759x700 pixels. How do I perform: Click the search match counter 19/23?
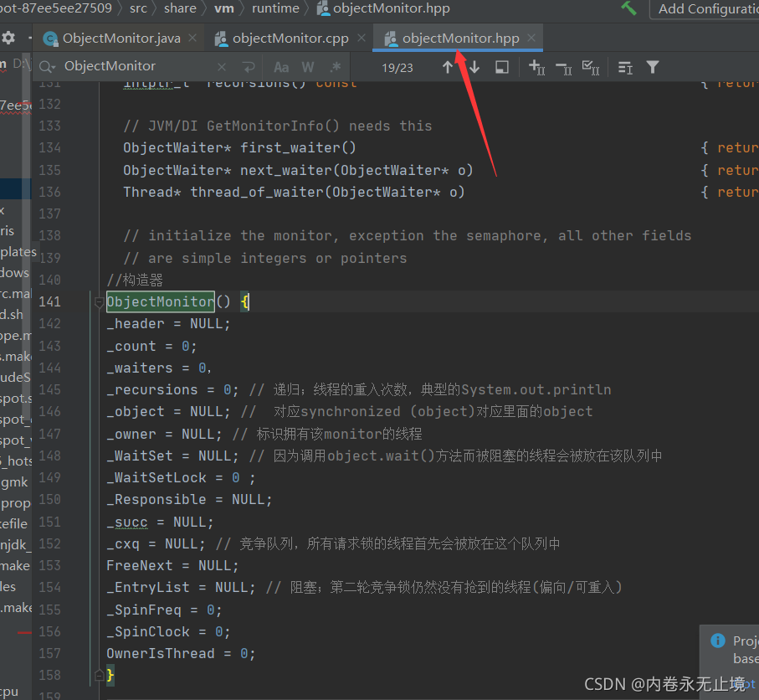pyautogui.click(x=397, y=68)
